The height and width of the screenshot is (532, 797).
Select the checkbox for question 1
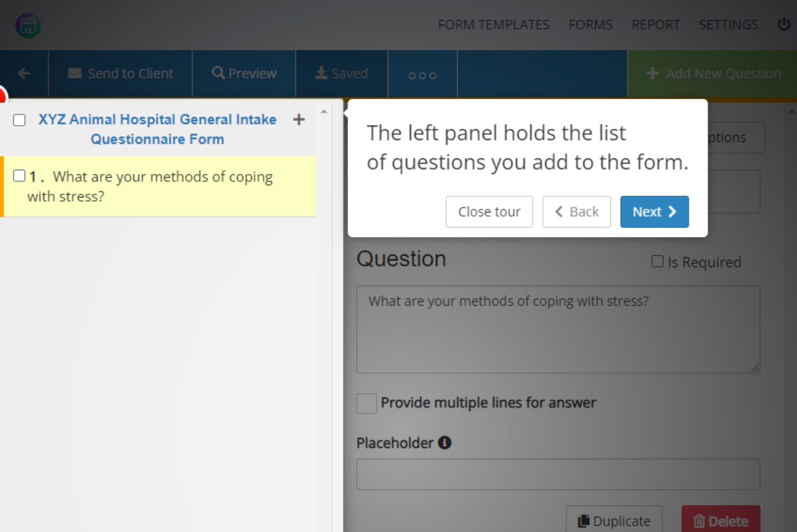tap(19, 175)
